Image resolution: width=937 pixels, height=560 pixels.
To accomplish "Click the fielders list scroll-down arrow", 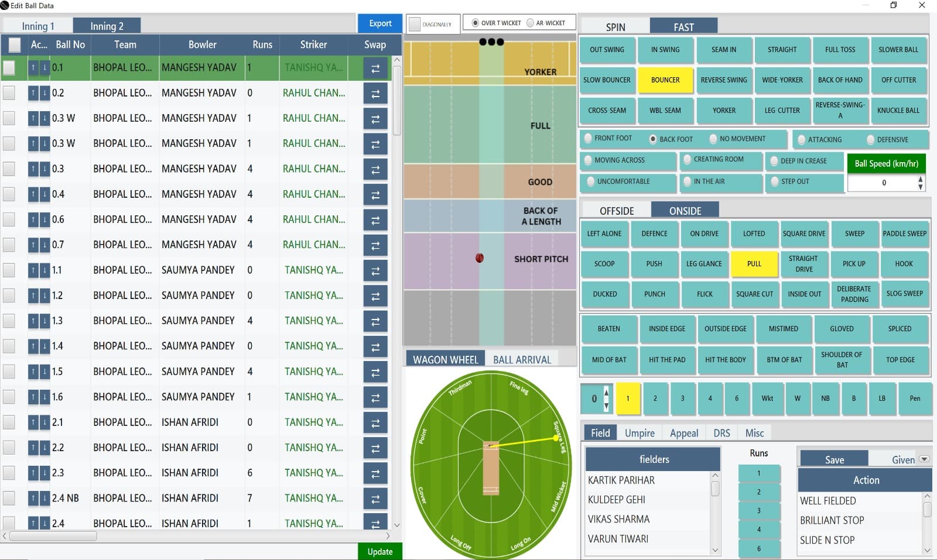I will tap(715, 550).
